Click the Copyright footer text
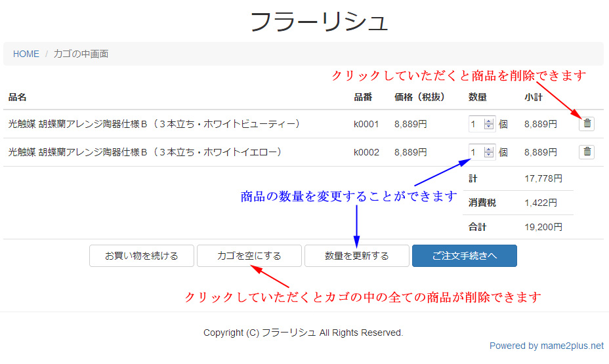 [x=303, y=333]
